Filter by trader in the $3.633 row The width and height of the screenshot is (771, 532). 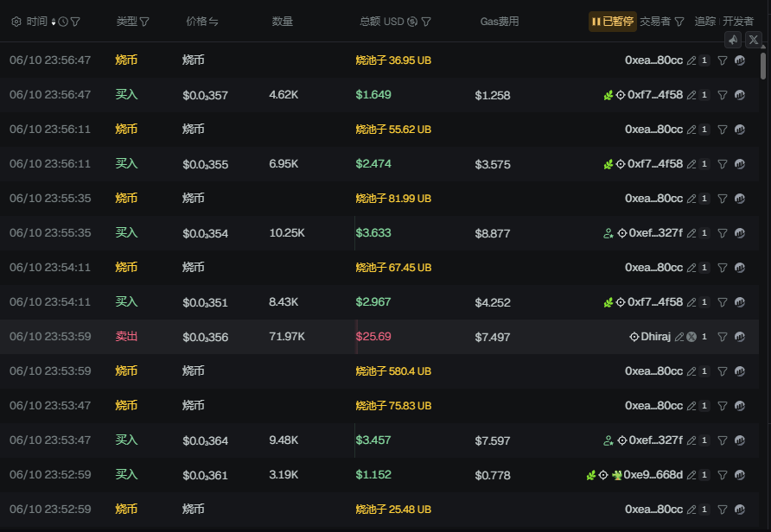tap(723, 233)
